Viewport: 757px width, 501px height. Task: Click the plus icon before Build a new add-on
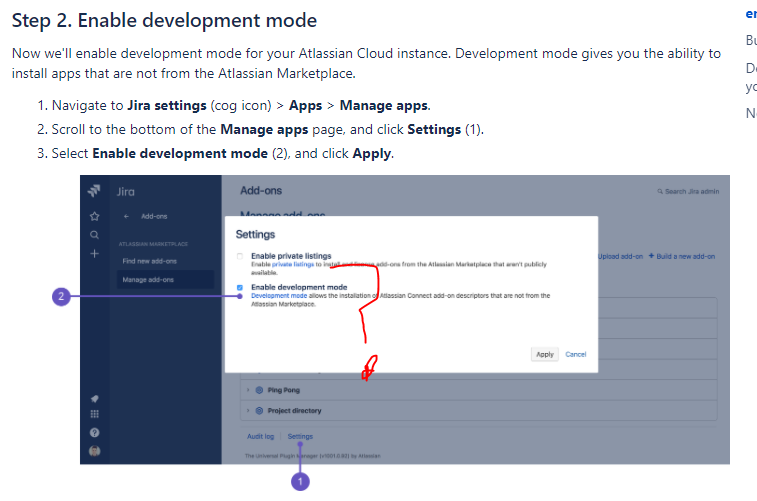coord(651,256)
